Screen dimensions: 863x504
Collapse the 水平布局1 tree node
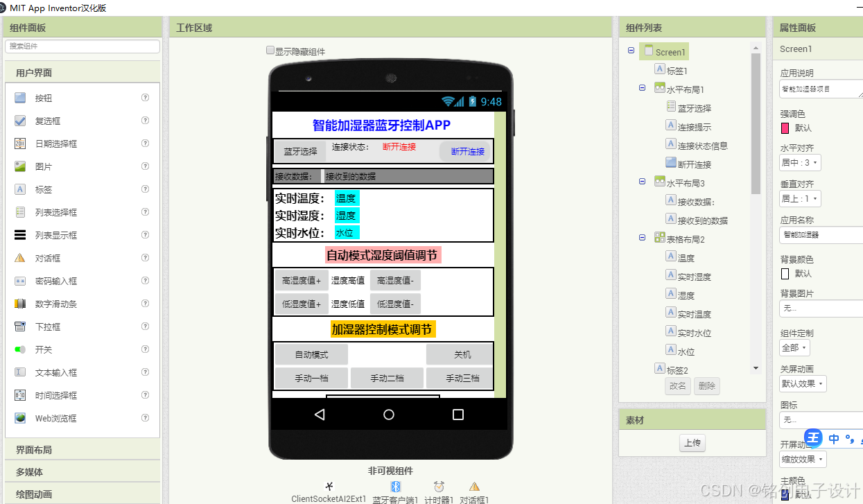click(642, 88)
